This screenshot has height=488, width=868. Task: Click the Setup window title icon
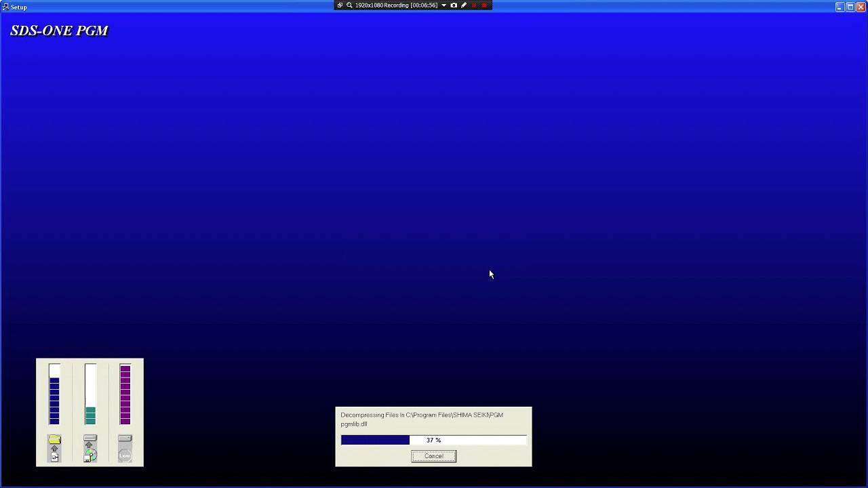[x=5, y=7]
